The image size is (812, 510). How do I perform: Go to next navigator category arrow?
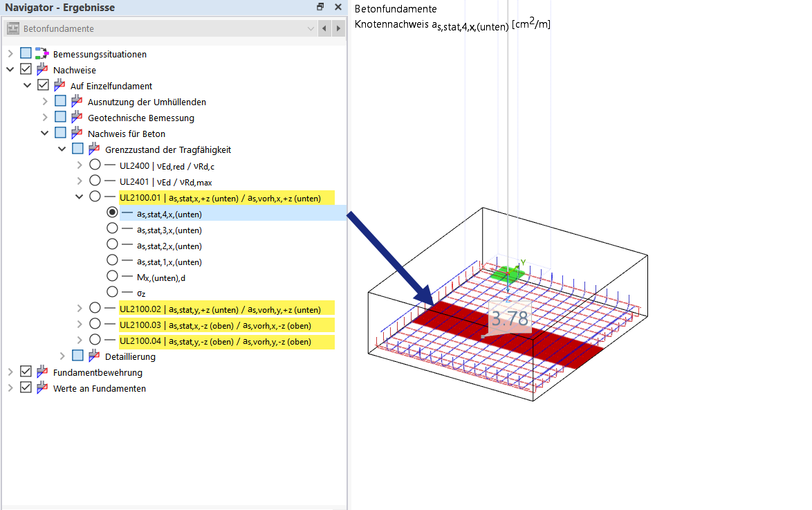click(338, 28)
